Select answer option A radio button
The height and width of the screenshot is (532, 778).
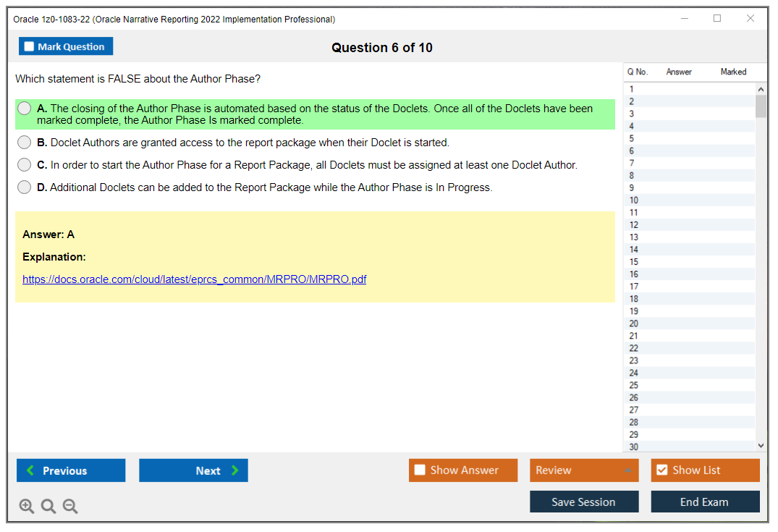pos(25,109)
